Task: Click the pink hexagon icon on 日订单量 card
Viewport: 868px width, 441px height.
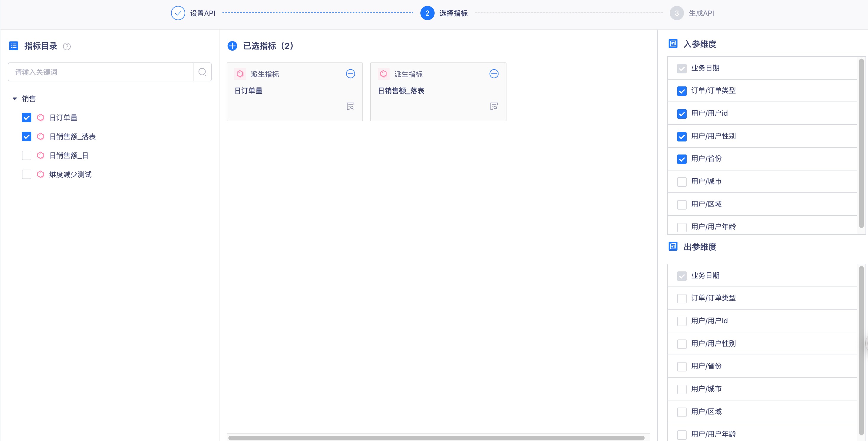Action: (240, 74)
